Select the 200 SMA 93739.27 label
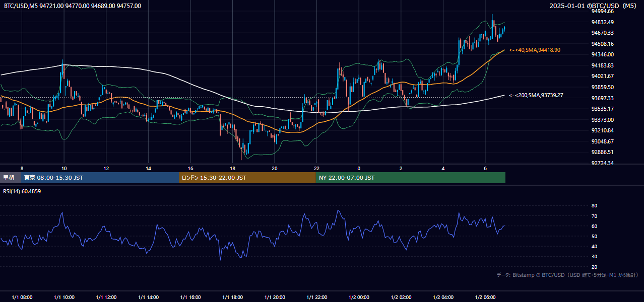This screenshot has width=644, height=302. pos(536,95)
